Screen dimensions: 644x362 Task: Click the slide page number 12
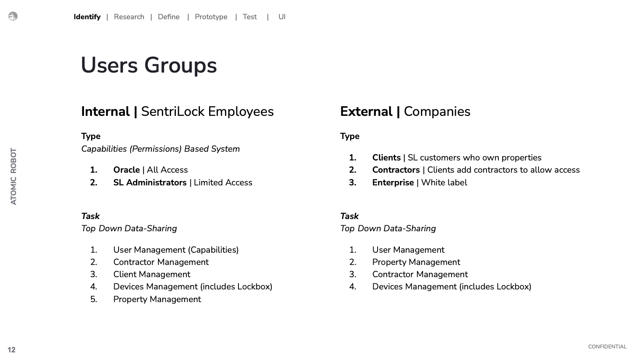pyautogui.click(x=11, y=350)
